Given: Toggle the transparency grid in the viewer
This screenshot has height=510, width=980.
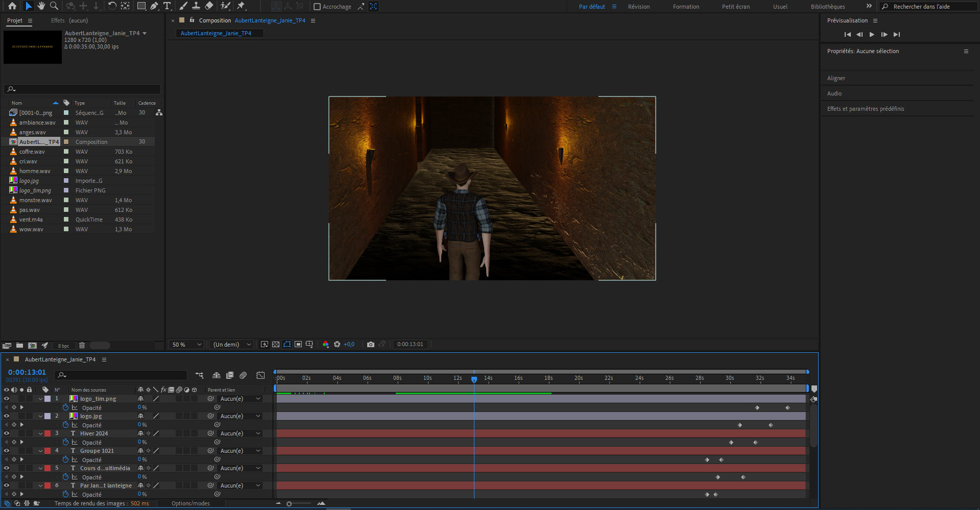Looking at the screenshot, I should click(276, 345).
